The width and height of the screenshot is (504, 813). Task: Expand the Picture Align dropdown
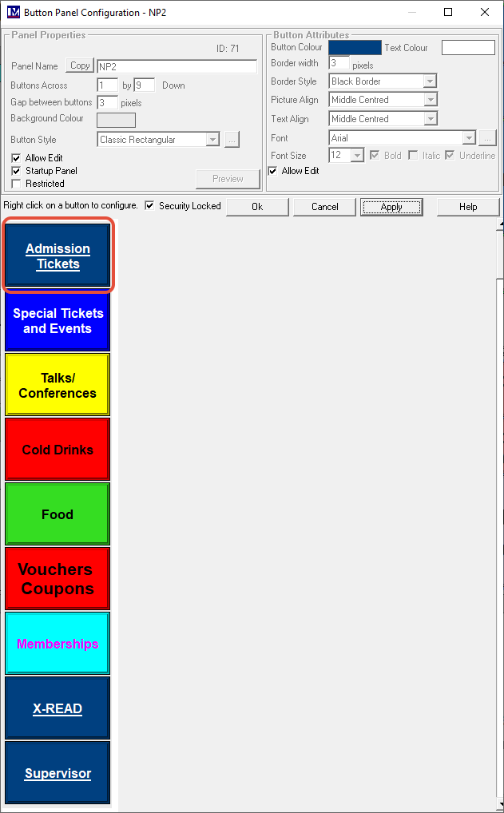(431, 100)
